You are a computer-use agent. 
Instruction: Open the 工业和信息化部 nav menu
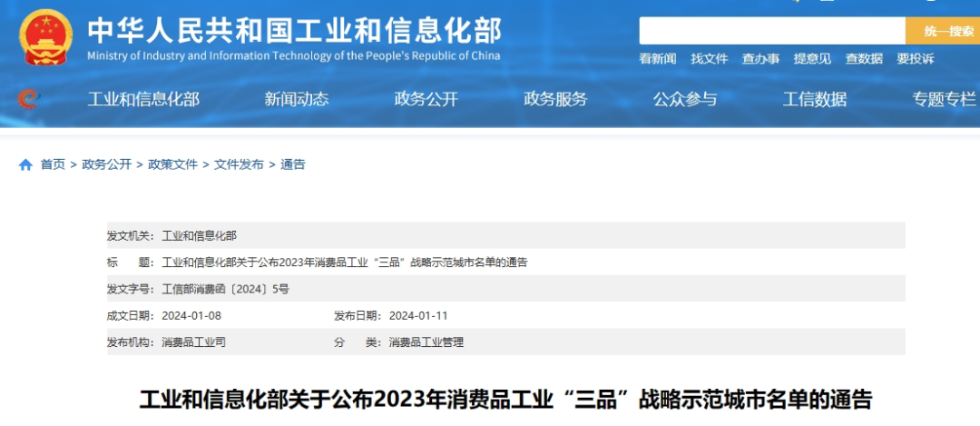[143, 99]
